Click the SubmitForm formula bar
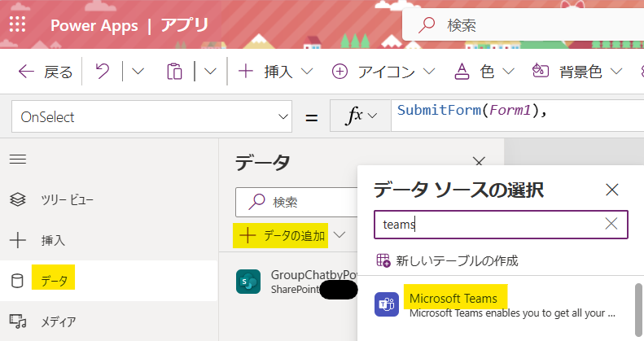644x341 pixels. click(x=518, y=116)
